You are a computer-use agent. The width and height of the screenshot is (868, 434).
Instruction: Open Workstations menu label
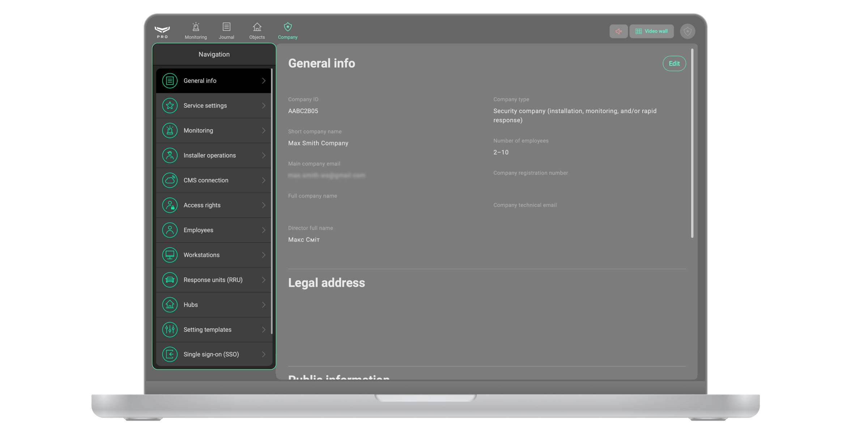(201, 255)
